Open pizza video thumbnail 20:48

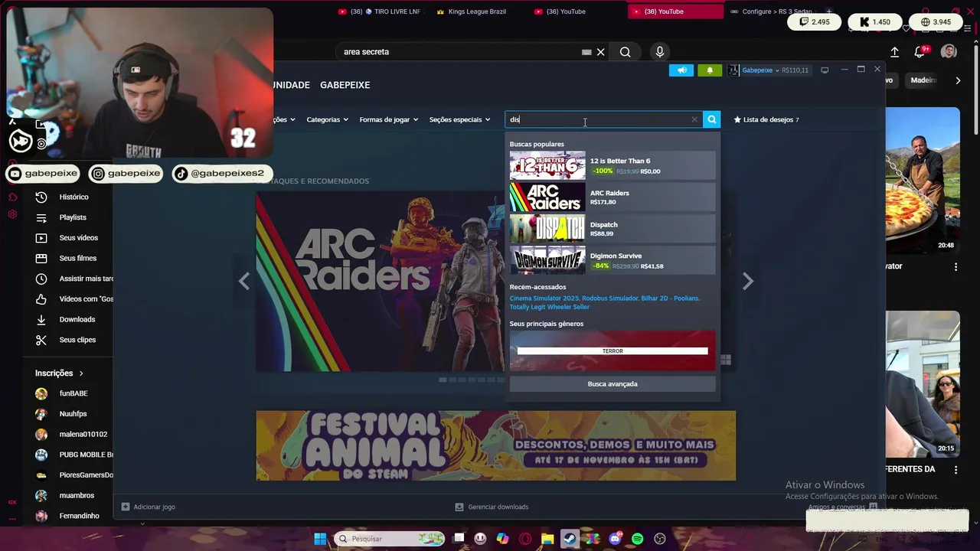click(x=923, y=181)
